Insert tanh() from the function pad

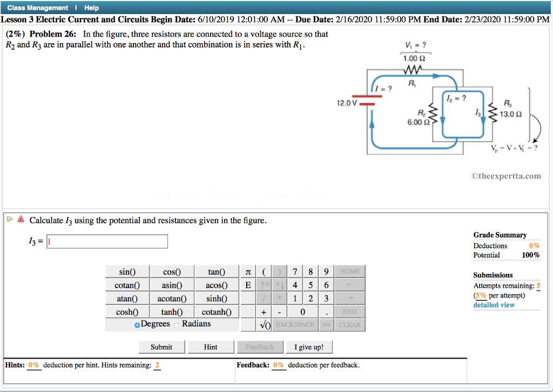click(x=172, y=311)
